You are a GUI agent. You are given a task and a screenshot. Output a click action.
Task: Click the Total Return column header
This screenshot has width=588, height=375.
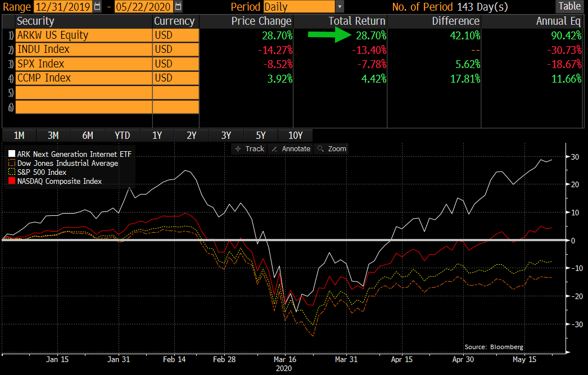point(357,21)
